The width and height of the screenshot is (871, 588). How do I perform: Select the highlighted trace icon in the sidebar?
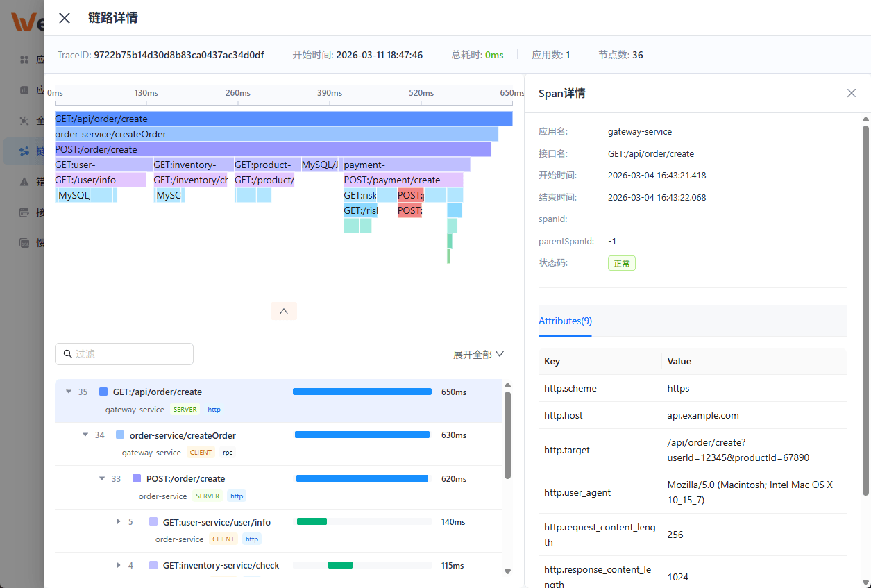pos(24,151)
